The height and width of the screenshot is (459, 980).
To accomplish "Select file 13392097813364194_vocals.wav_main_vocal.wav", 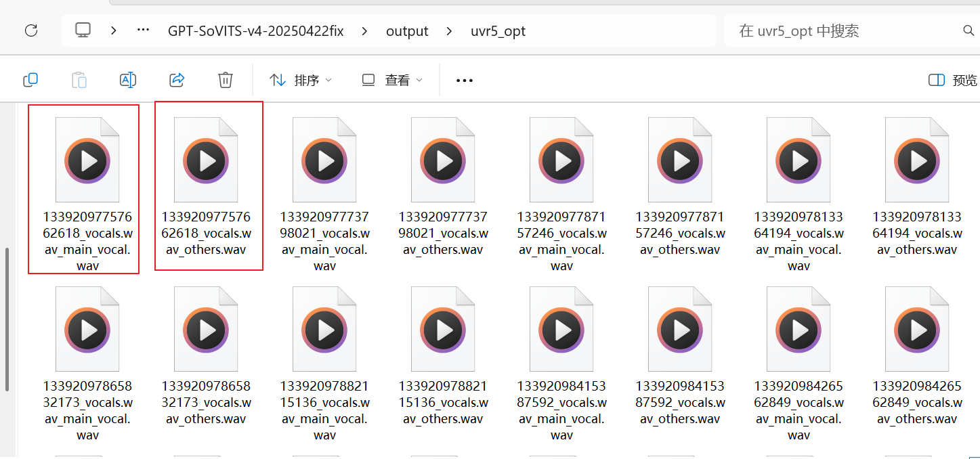I will (798, 194).
